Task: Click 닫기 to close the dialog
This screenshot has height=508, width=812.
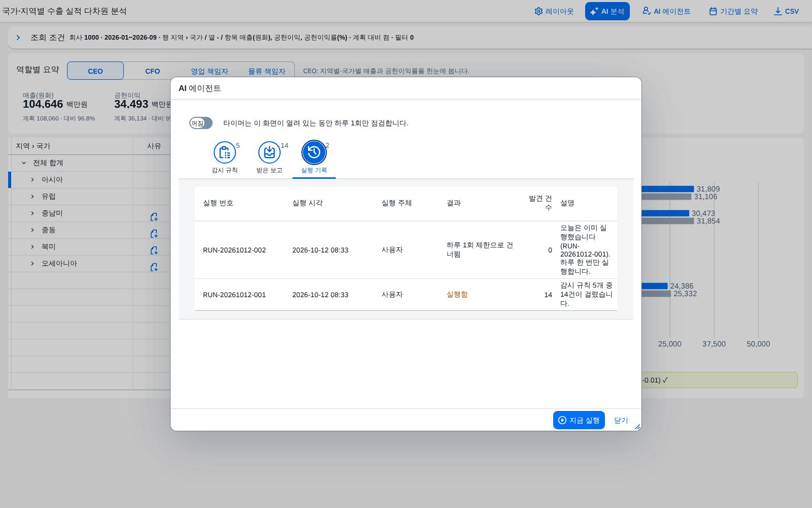Action: point(621,420)
